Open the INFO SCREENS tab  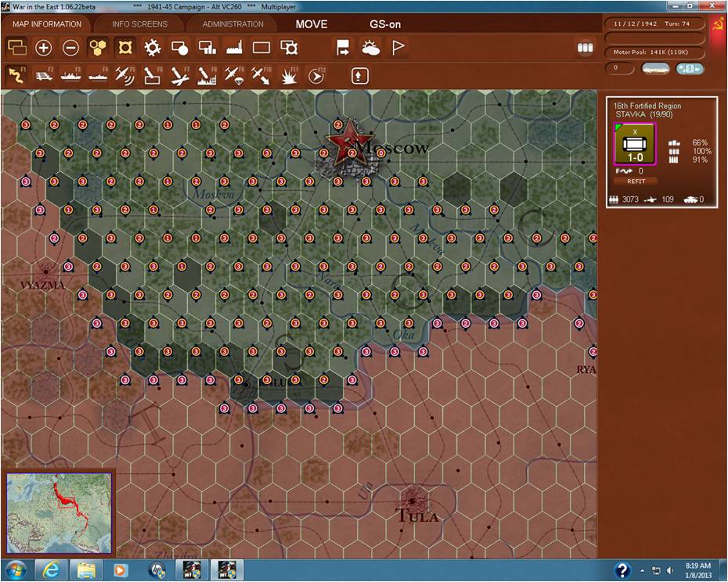tap(139, 24)
